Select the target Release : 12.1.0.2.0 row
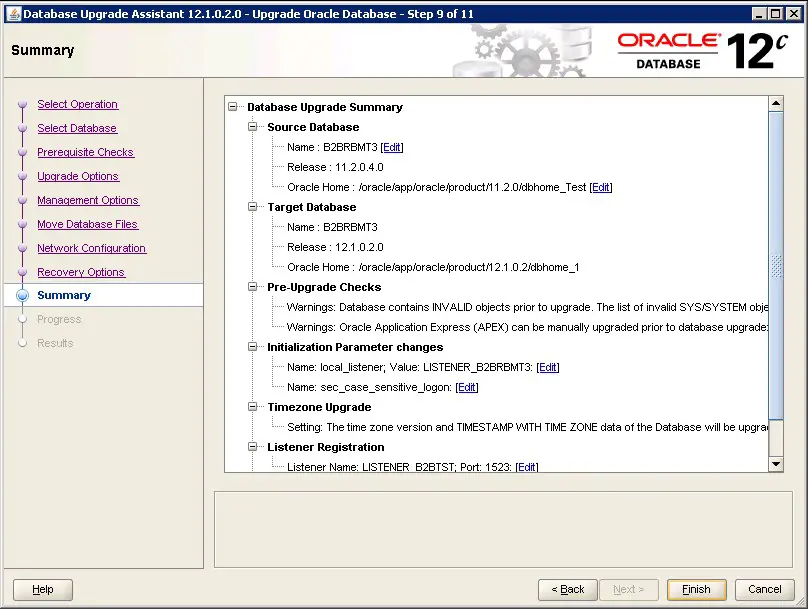This screenshot has height=609, width=808. pos(335,247)
